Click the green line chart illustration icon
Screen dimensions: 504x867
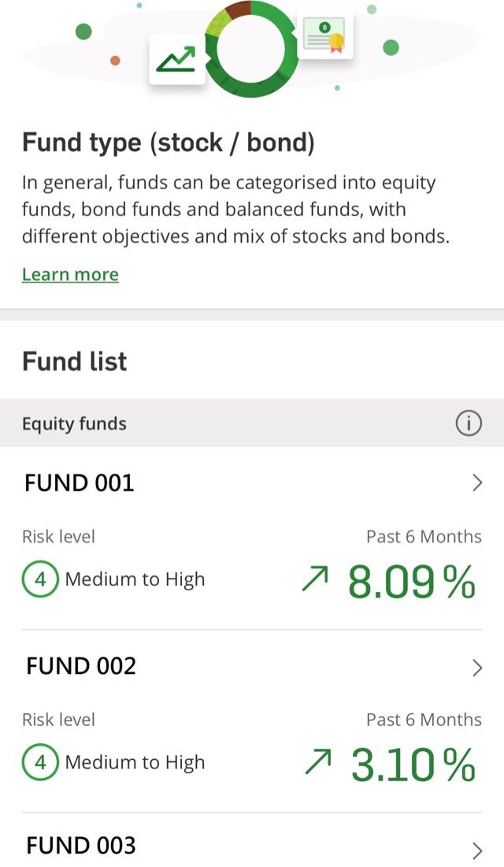(176, 57)
